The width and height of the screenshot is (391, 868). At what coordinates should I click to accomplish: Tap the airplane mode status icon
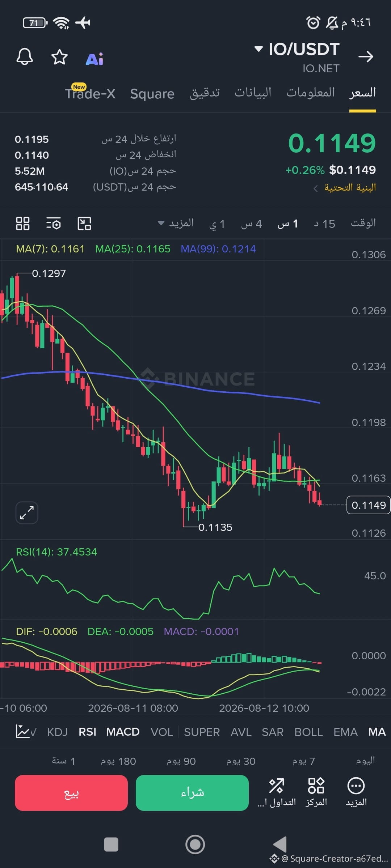[83, 23]
